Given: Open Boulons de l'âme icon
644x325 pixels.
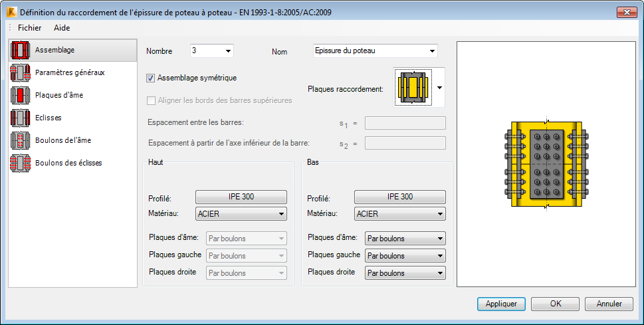Looking at the screenshot, I should (x=21, y=140).
